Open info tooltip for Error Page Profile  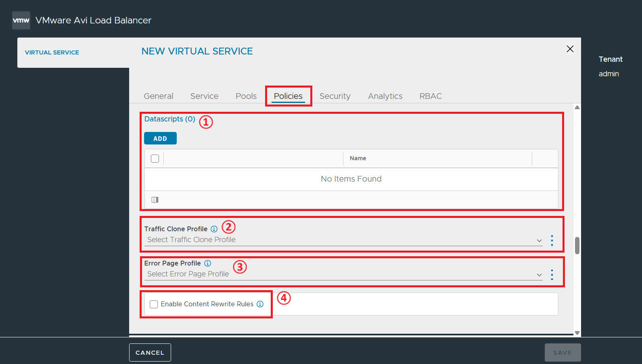pos(207,263)
